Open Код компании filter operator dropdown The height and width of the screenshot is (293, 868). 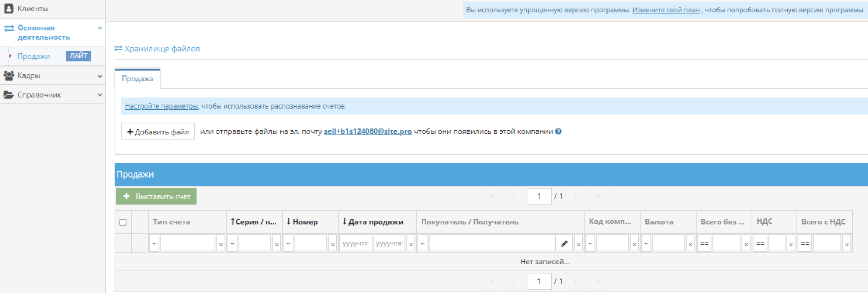point(590,244)
